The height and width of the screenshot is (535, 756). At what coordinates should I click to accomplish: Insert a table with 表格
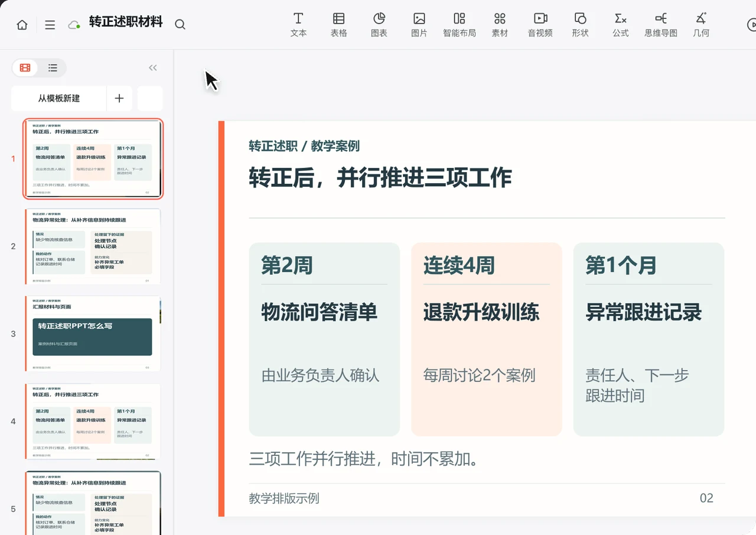coord(338,25)
